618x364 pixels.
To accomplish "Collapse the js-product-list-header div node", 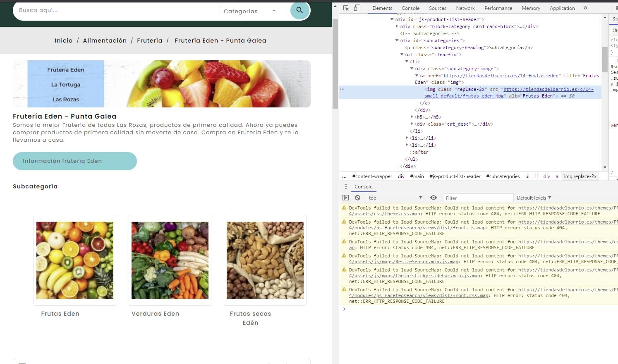I will 392,19.
